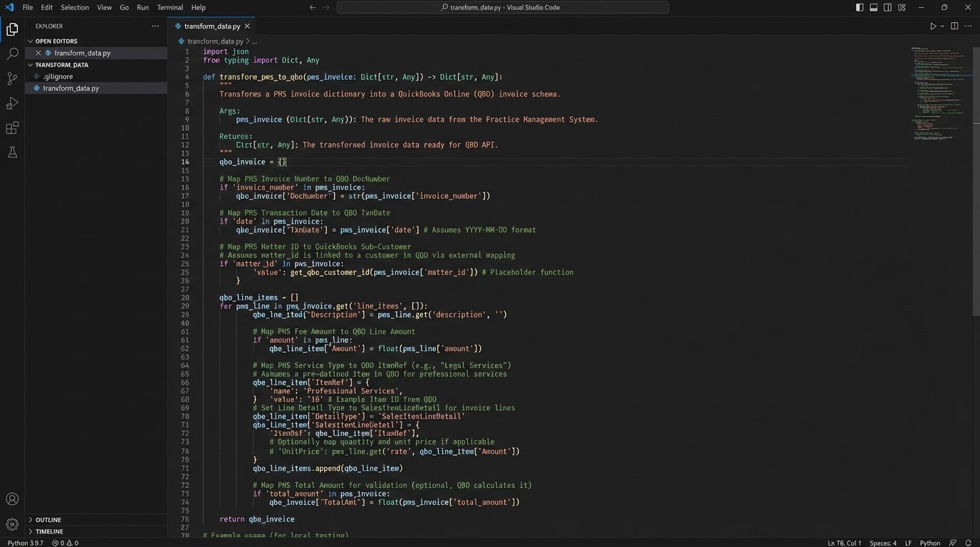Open the Extensions view
Viewport: 980px width, 547px height.
point(11,127)
